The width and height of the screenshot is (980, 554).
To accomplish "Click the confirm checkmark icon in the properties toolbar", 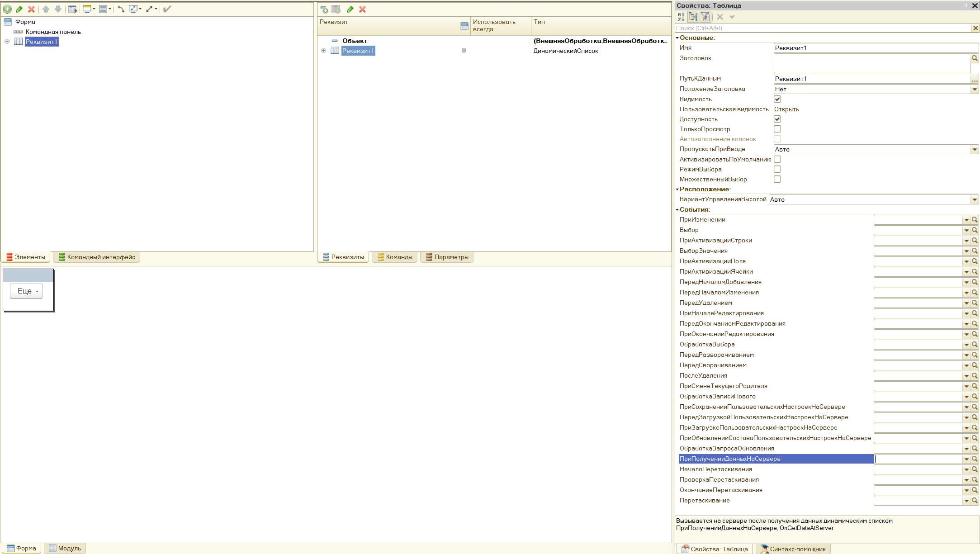I will click(x=732, y=17).
